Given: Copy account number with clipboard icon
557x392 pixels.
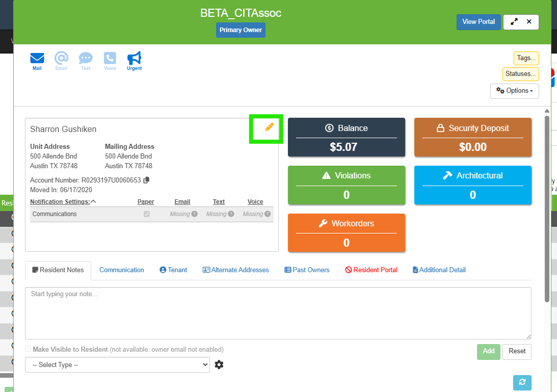Looking at the screenshot, I should (x=146, y=180).
